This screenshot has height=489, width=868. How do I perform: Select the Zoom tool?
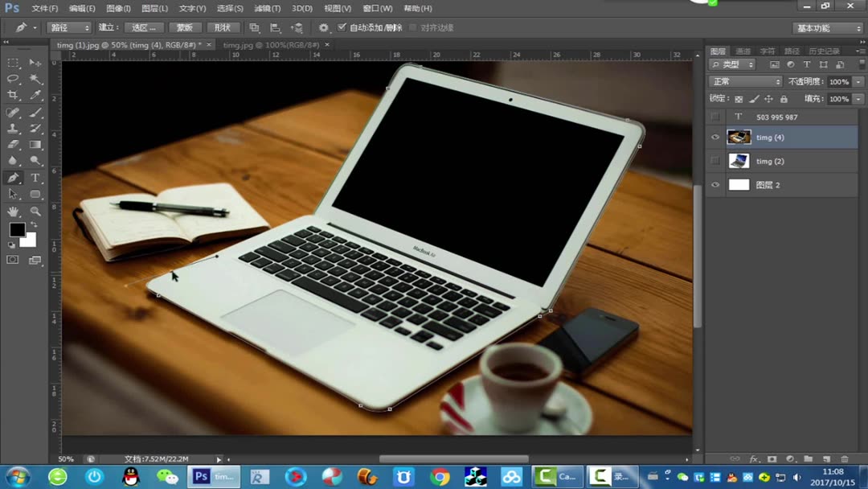coord(35,211)
